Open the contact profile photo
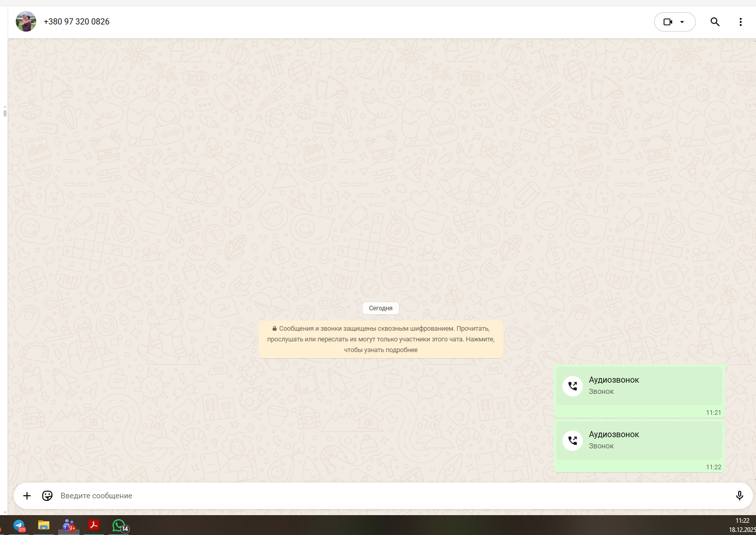Viewport: 756px width, 535px height. (26, 21)
